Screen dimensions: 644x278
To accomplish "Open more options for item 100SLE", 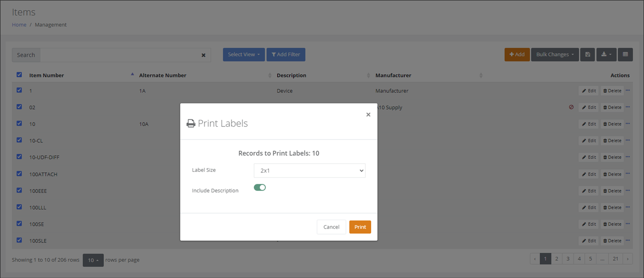I will click(x=628, y=240).
